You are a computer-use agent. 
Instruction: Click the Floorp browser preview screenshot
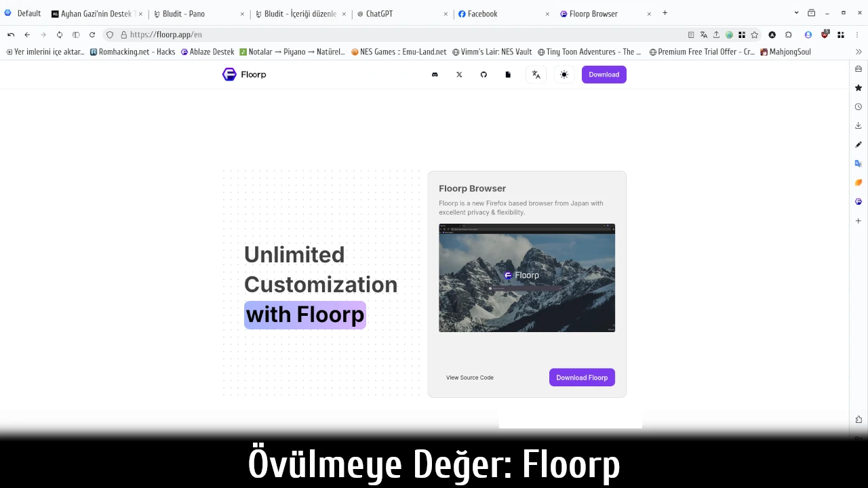click(527, 278)
